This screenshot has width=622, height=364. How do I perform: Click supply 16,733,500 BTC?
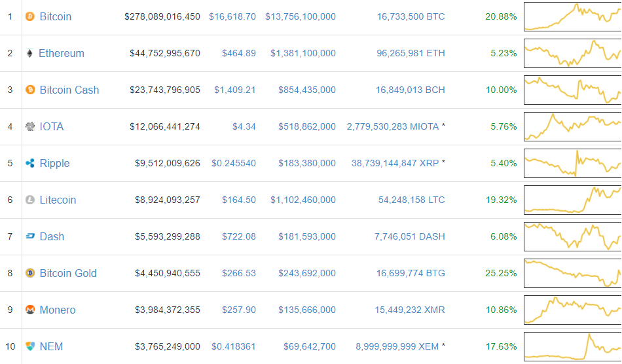click(x=411, y=16)
